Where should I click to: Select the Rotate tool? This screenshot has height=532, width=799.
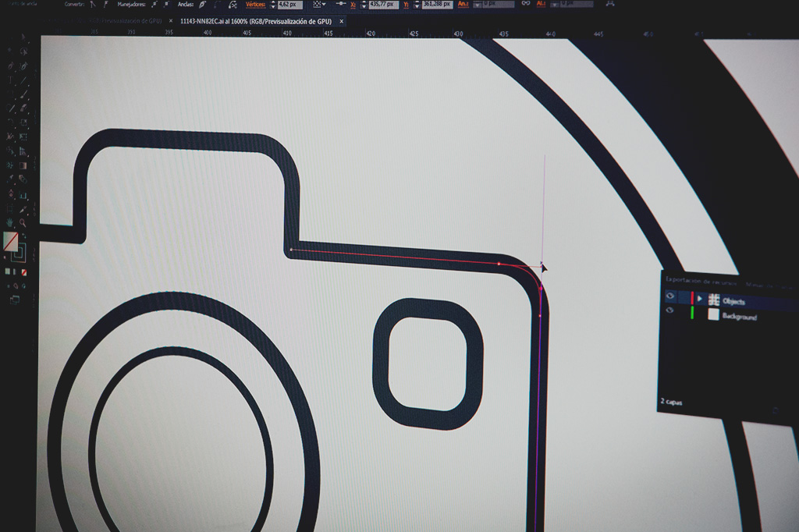[x=10, y=123]
